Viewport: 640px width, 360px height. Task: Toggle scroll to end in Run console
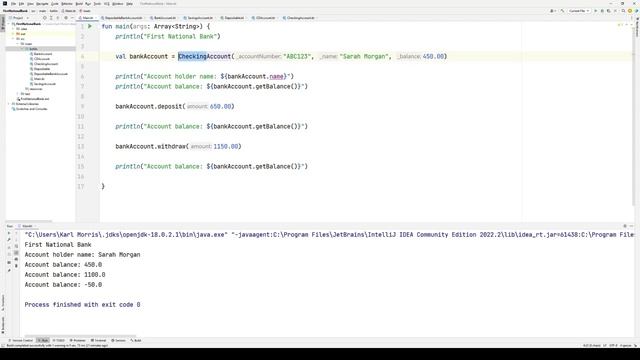pyautogui.click(x=16, y=253)
